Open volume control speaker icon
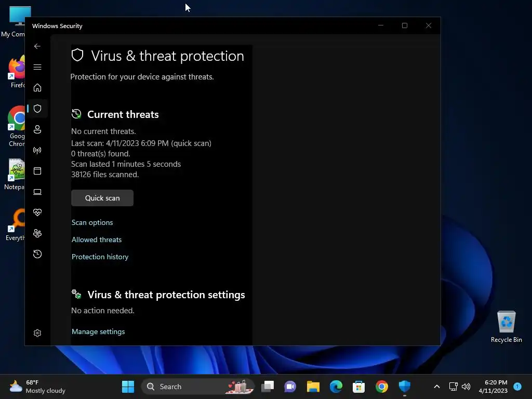The height and width of the screenshot is (399, 532). click(466, 387)
